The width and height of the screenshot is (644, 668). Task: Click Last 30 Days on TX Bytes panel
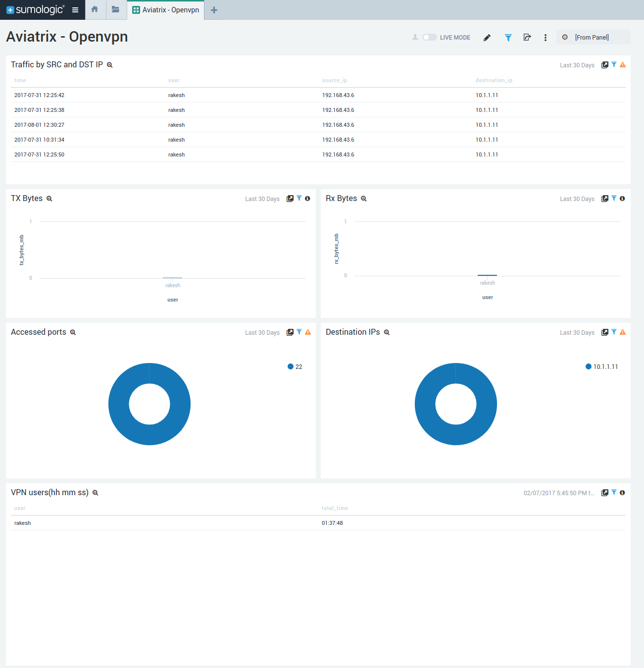262,199
